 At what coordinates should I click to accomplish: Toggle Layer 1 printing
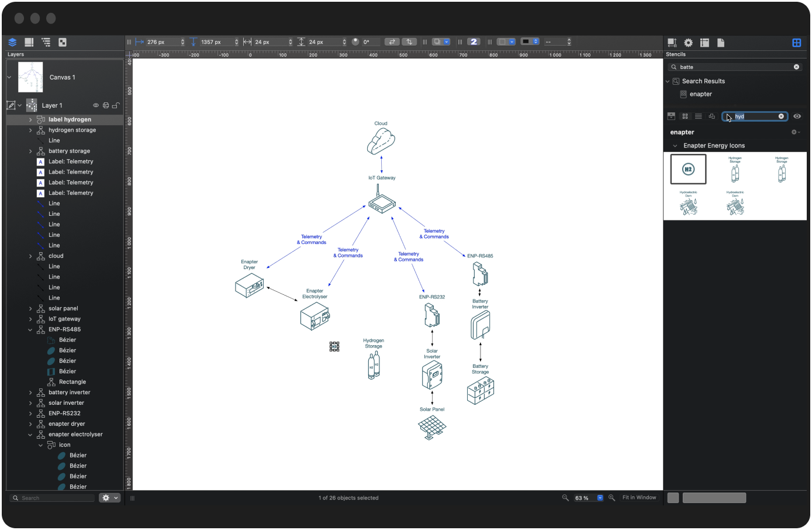[x=106, y=106]
